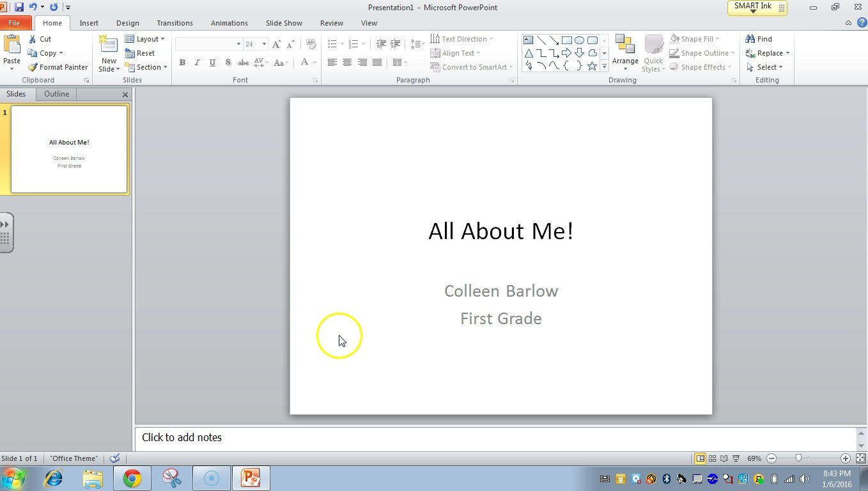The image size is (868, 491).
Task: Toggle underline formatting
Action: 212,63
